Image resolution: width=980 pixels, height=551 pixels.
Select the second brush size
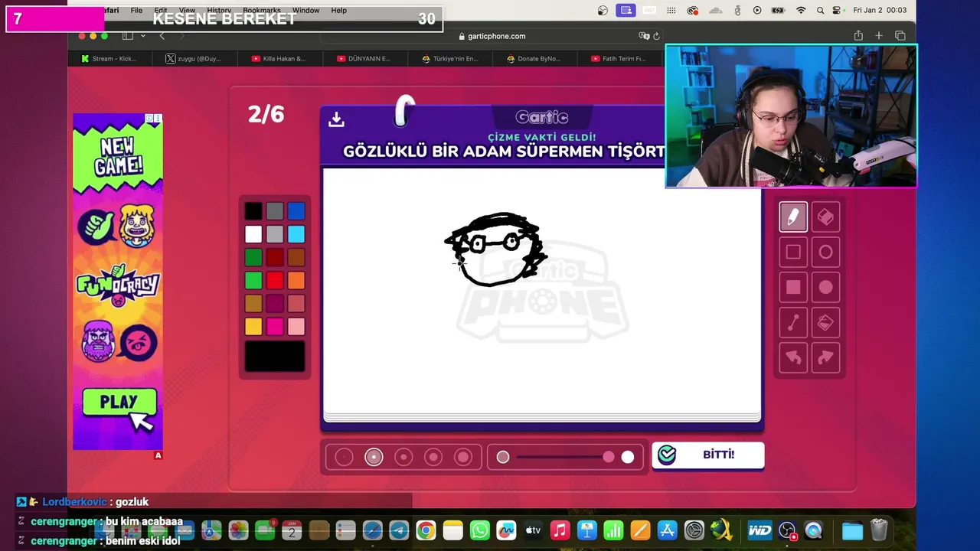[374, 457]
